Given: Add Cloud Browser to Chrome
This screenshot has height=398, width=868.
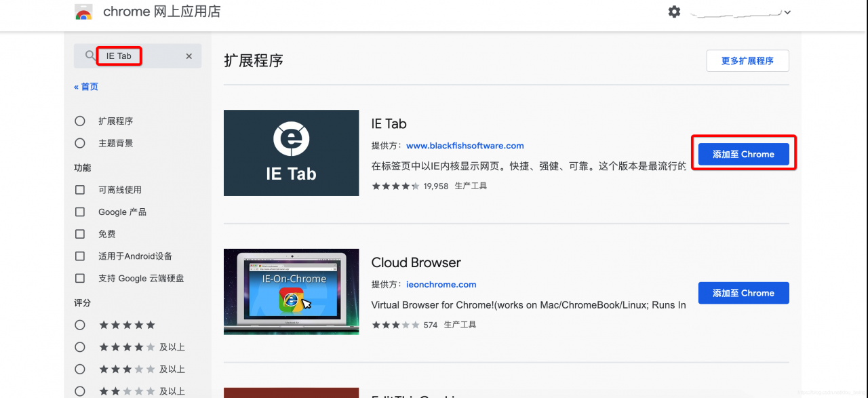Looking at the screenshot, I should (743, 293).
